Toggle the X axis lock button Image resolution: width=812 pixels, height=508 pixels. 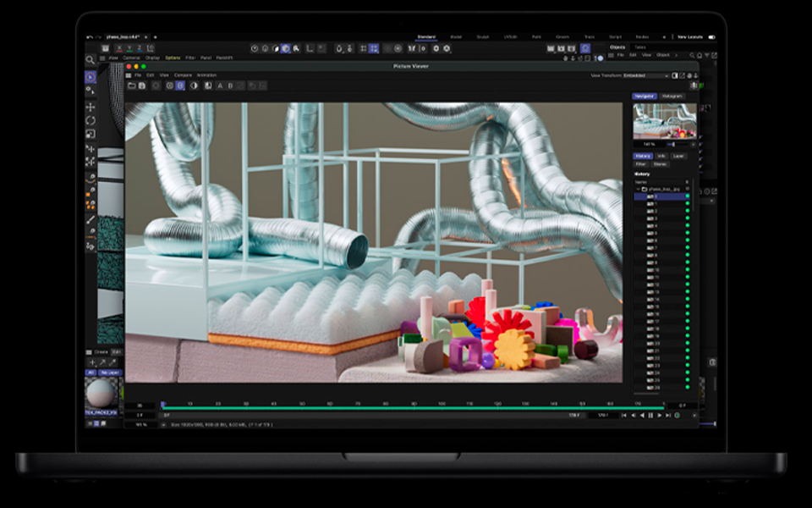(118, 48)
